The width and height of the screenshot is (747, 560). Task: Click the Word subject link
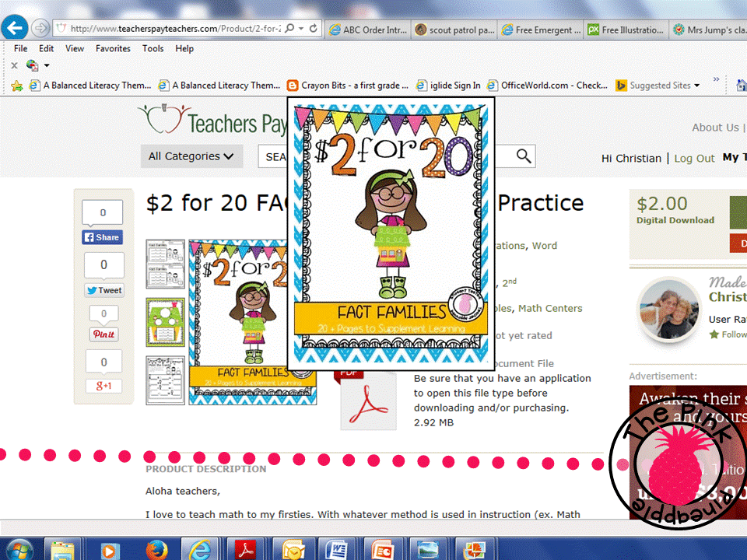pyautogui.click(x=544, y=246)
